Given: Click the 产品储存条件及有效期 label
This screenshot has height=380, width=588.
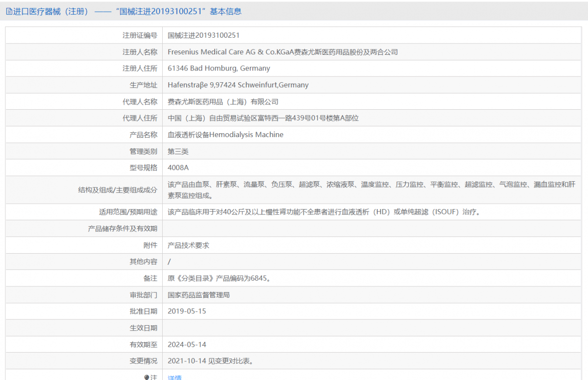Looking at the screenshot, I should click(x=122, y=229).
